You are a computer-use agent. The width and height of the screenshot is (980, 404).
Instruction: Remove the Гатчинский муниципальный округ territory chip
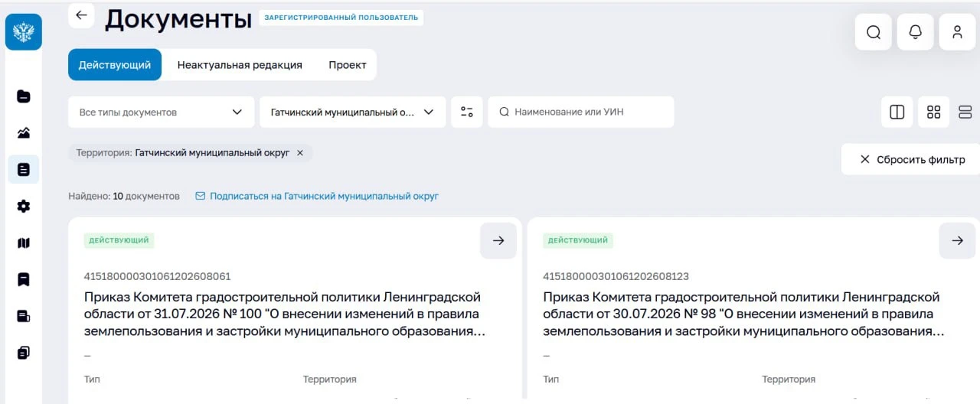coord(300,153)
